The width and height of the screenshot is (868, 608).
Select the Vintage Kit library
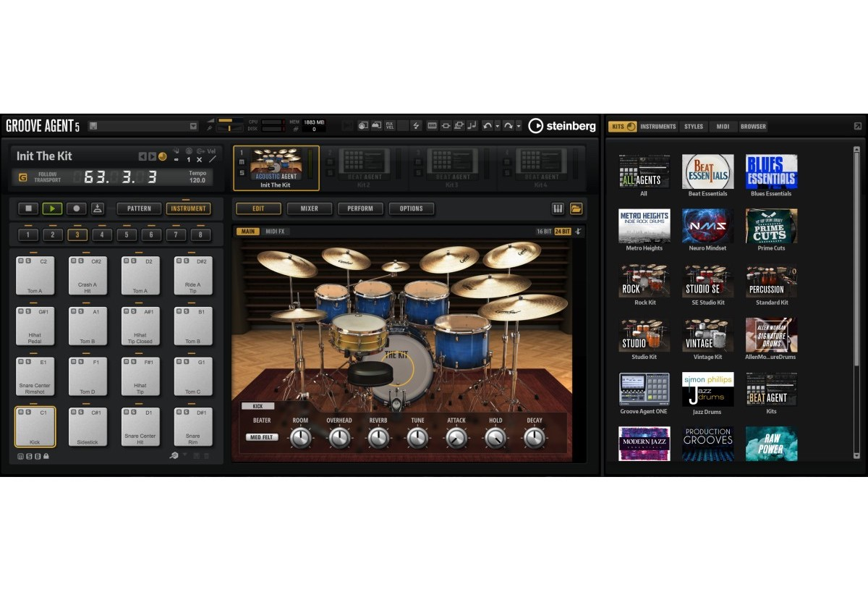707,339
